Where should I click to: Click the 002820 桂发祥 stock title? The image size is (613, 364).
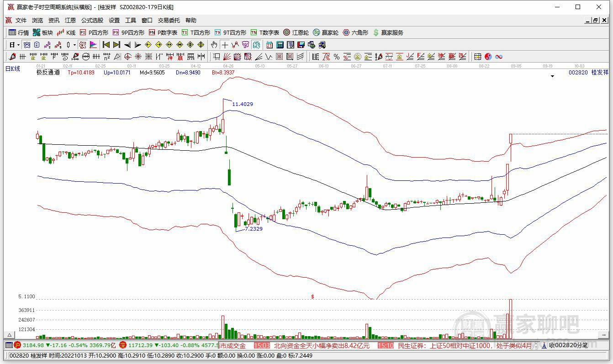coord(589,72)
